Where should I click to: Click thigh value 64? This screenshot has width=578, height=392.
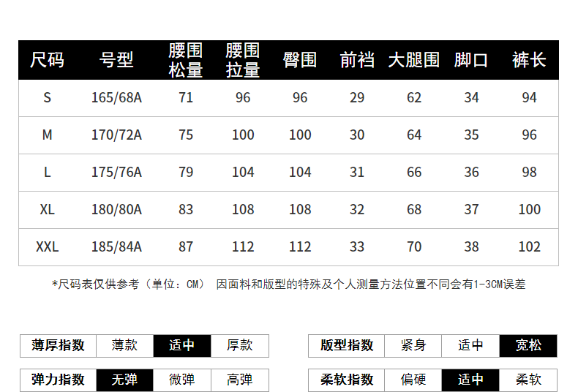pyautogui.click(x=414, y=135)
